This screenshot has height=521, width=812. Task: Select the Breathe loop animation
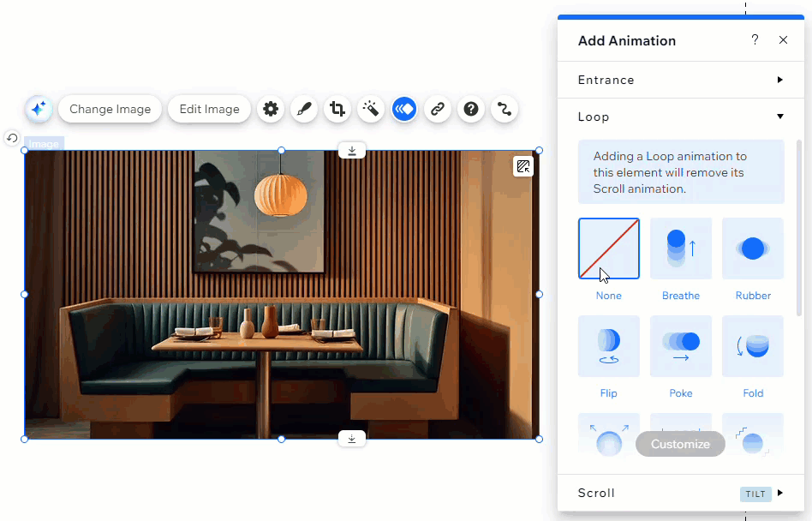pos(681,249)
